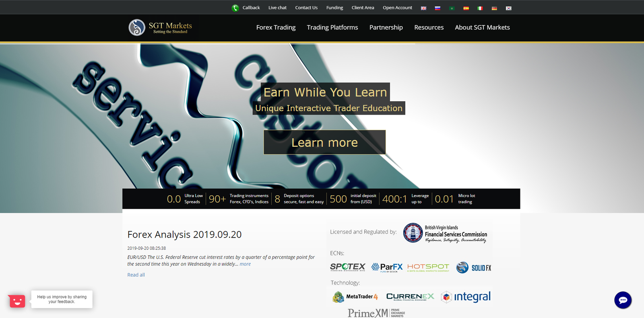Go to homepage via SGT Markets logo
644x318 pixels.
point(160,28)
